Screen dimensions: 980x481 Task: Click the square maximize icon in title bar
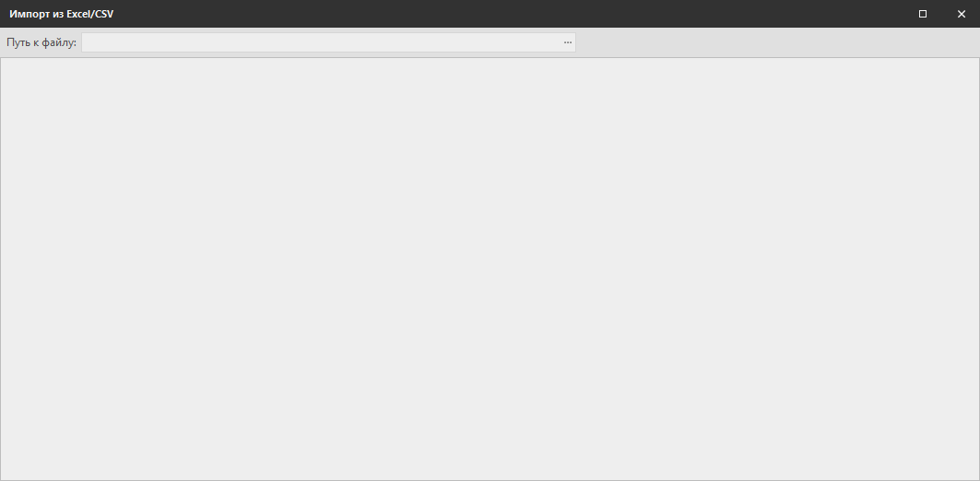click(x=923, y=14)
